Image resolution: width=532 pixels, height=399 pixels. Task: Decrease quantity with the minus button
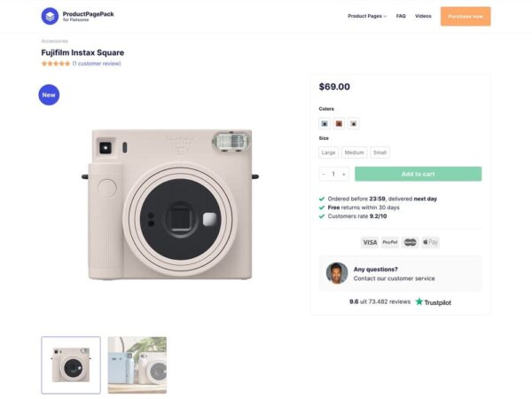pos(324,174)
